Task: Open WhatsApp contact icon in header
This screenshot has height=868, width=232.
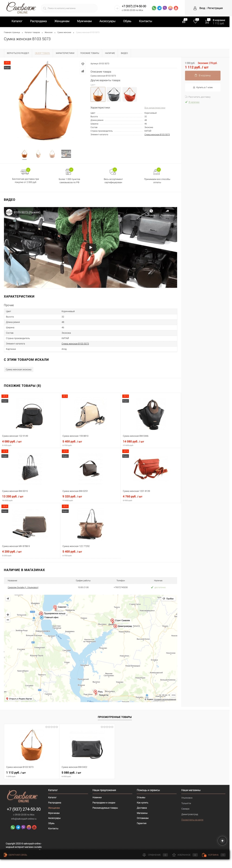Action: click(x=154, y=8)
